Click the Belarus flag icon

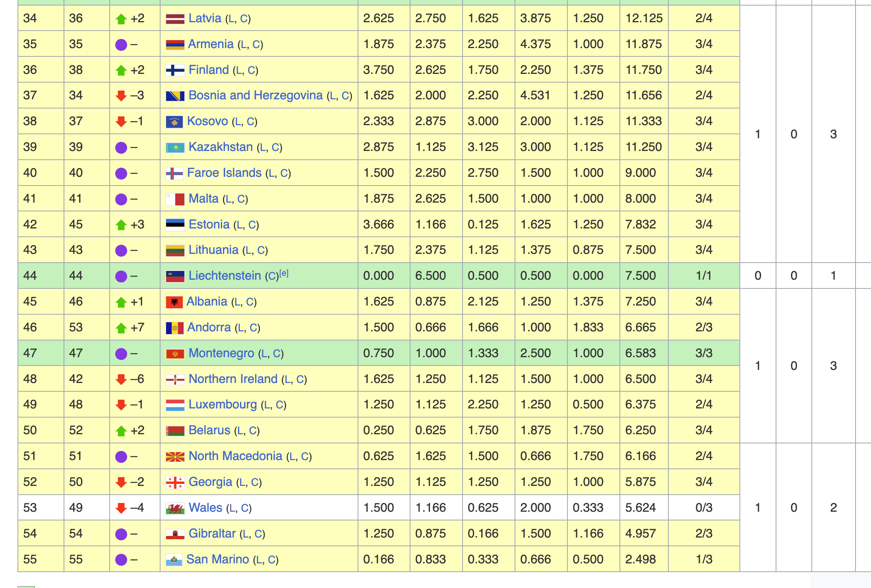click(x=175, y=431)
